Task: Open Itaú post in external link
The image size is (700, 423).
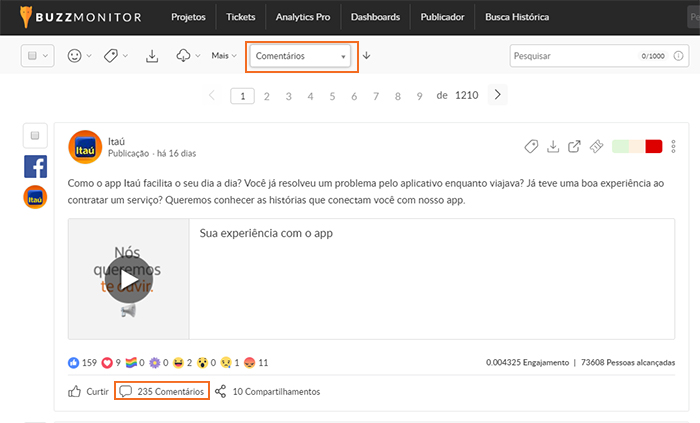Action: (574, 147)
